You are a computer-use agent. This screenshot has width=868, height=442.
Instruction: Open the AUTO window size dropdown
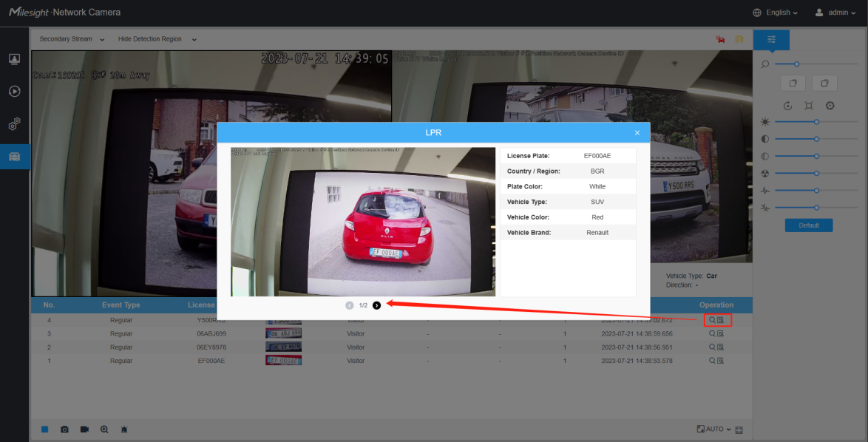click(x=714, y=429)
